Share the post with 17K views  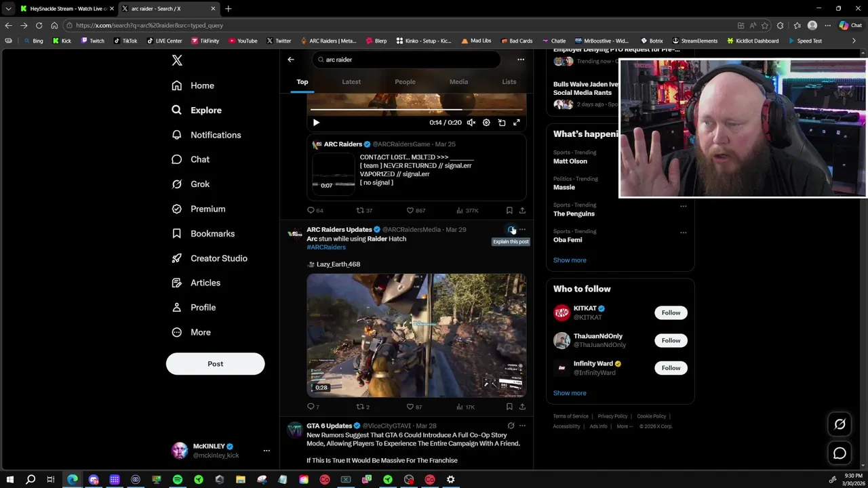[522, 407]
